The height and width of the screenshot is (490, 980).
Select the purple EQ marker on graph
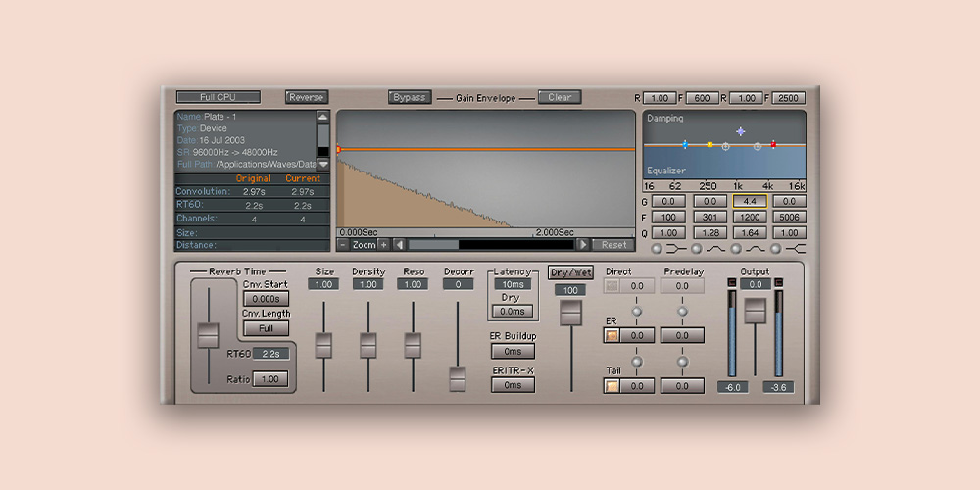[741, 131]
